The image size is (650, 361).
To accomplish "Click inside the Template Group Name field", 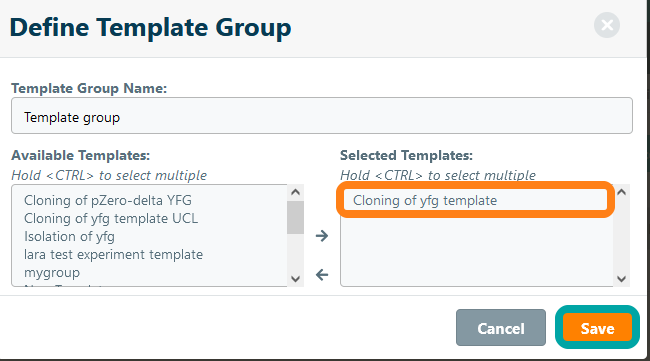I will point(322,116).
